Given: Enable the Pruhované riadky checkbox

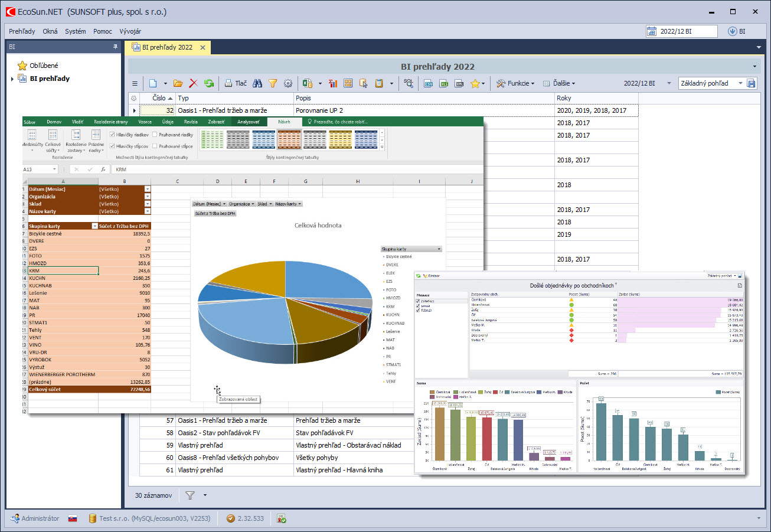Looking at the screenshot, I should coord(155,135).
